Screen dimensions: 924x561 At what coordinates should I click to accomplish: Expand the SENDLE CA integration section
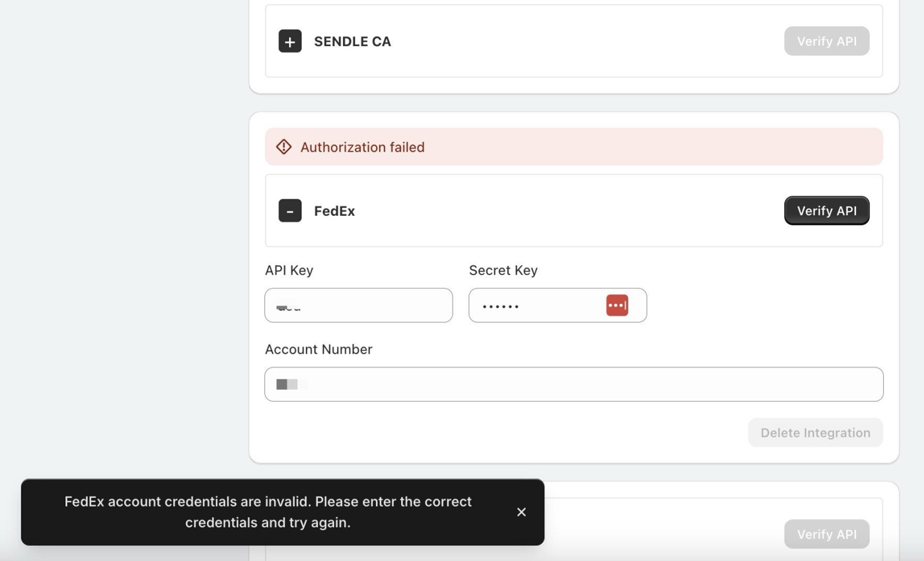pos(290,41)
